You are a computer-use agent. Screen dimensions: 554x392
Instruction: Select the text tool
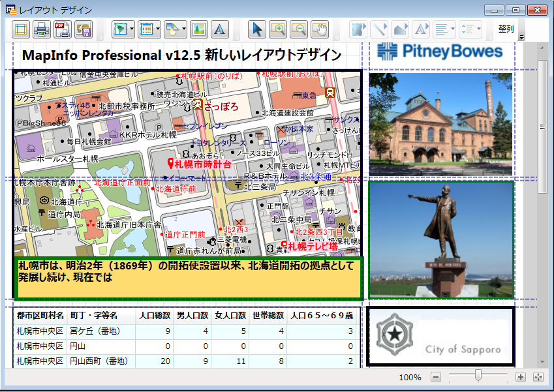[x=220, y=29]
